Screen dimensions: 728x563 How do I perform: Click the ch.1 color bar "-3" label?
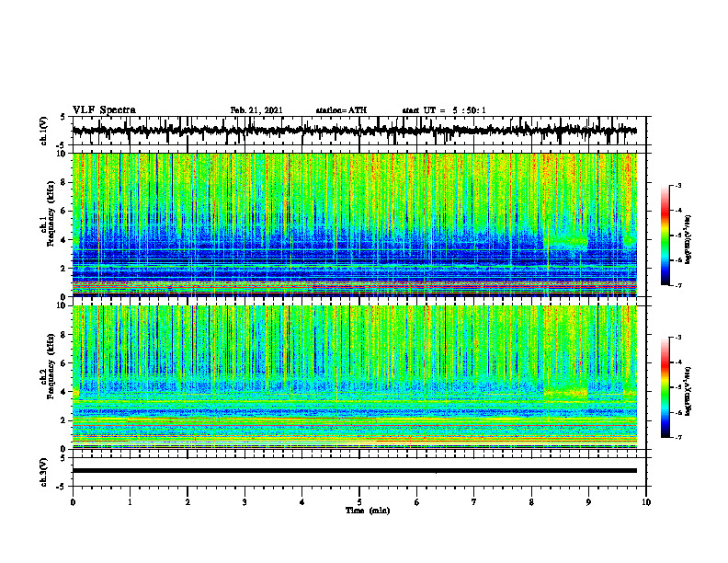point(678,186)
